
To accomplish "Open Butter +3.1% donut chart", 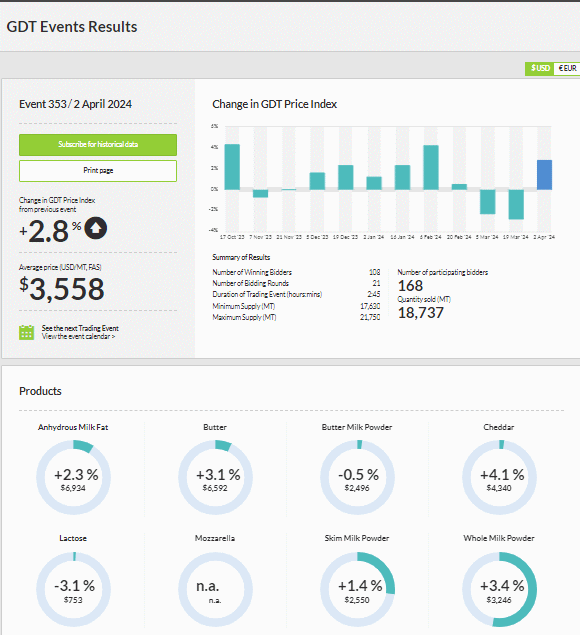I will [x=215, y=477].
